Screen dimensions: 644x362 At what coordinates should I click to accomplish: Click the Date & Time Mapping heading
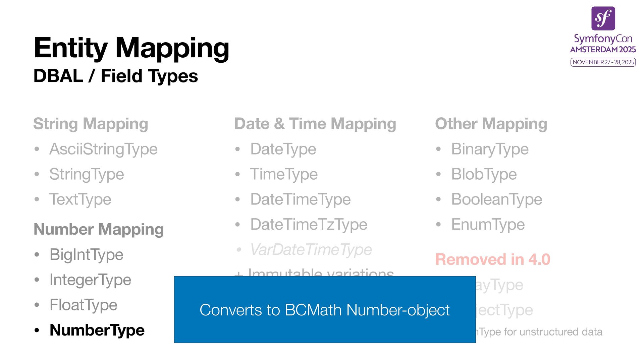pyautogui.click(x=315, y=124)
